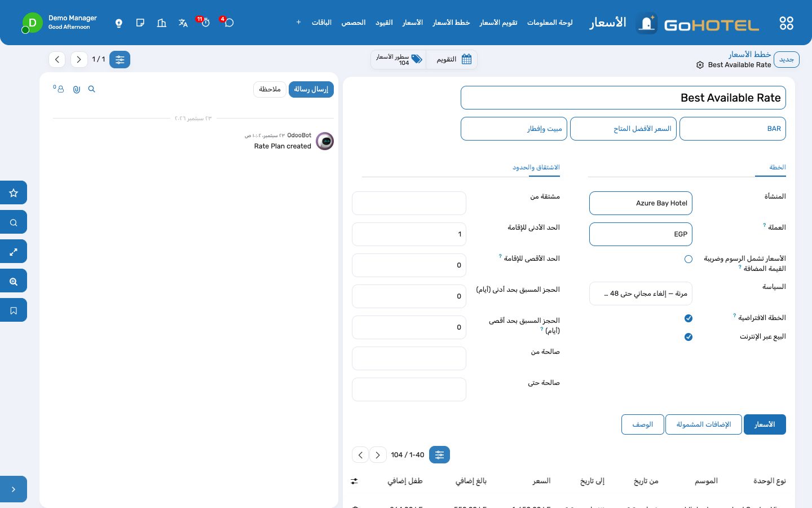This screenshot has height=508, width=812.
Task: Open the السياسة cancellation policy dropdown
Action: click(641, 294)
